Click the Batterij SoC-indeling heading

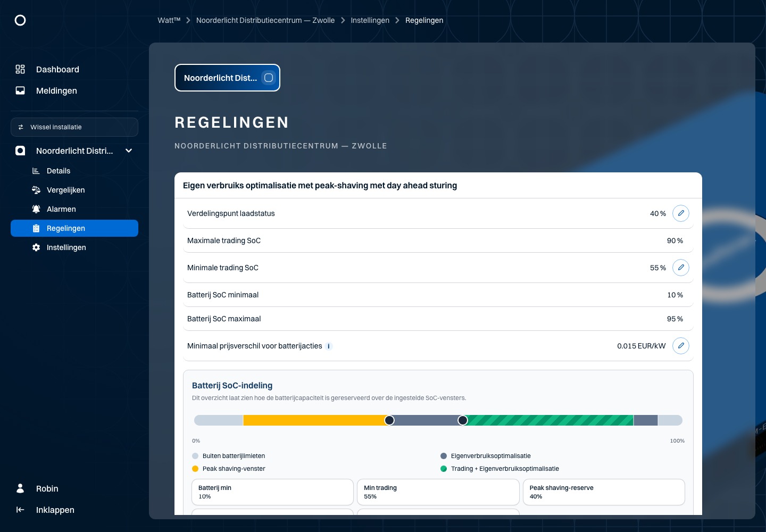[232, 385]
